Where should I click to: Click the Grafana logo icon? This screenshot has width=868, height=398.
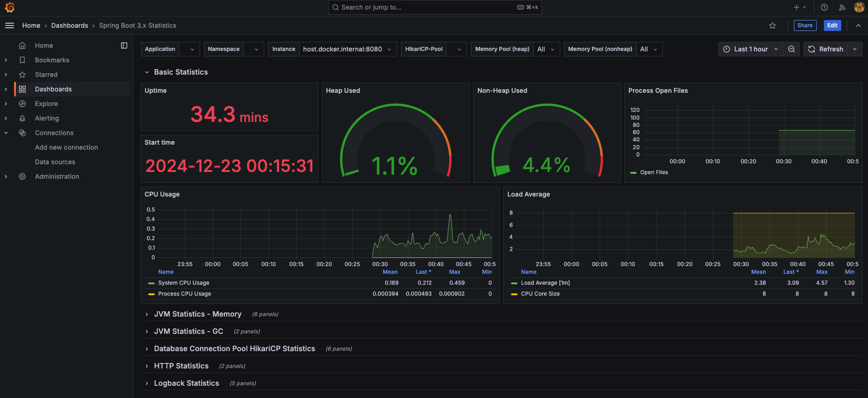[10, 7]
